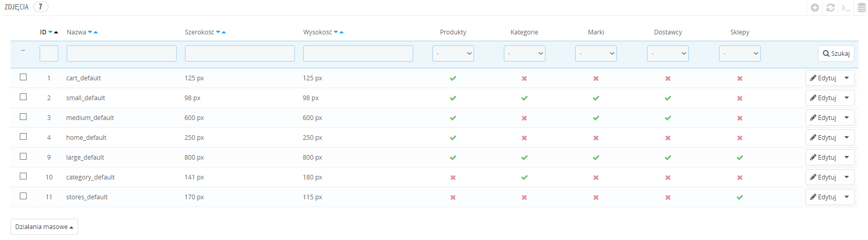Image resolution: width=868 pixels, height=240 pixels.
Task: Click the export to SQL Manager icon
Action: pos(862,8)
